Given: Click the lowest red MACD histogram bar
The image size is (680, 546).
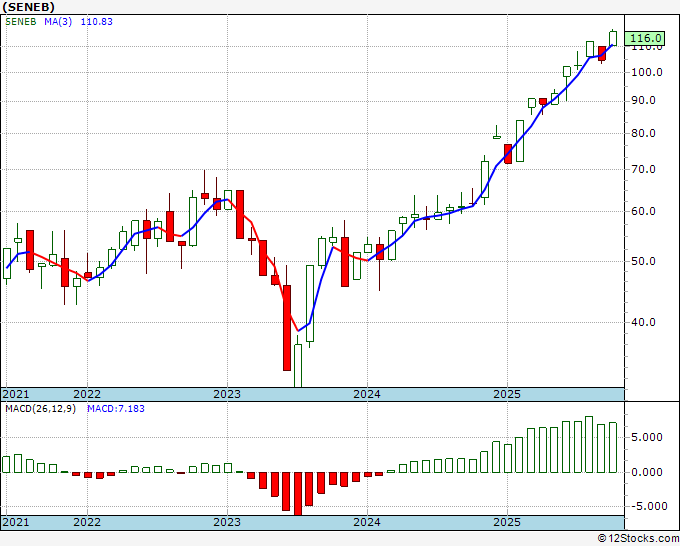Looking at the screenshot, I should point(298,494).
